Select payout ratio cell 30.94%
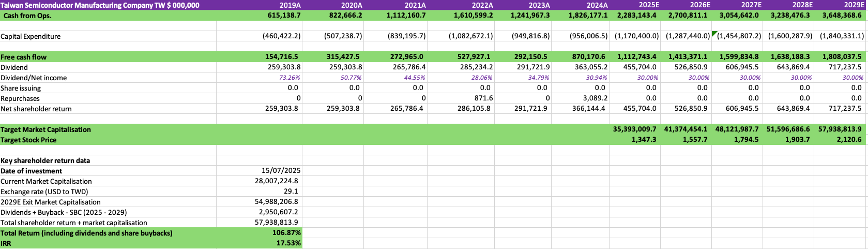Viewport: 868px width, 249px height. [597, 78]
